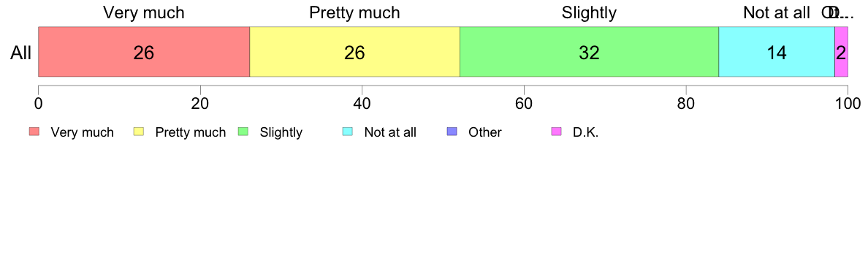The height and width of the screenshot is (269, 868).
Task: Click the magenta D.K. legend swatch
Action: click(x=556, y=132)
